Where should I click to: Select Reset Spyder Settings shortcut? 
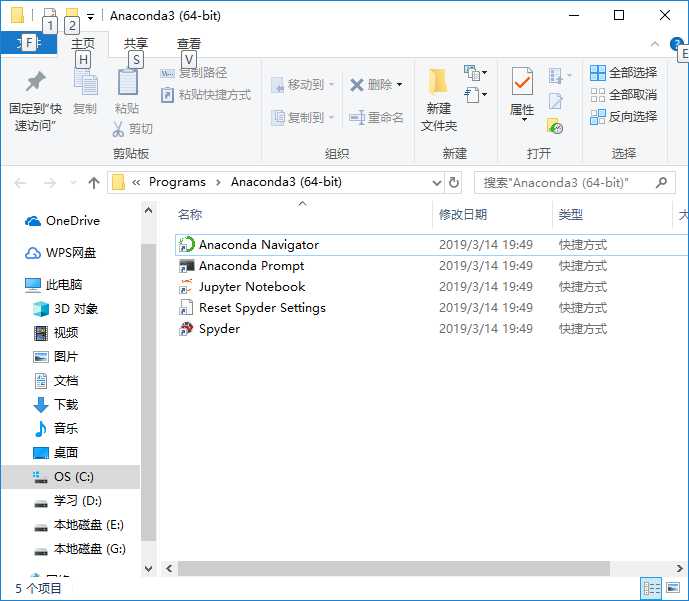point(432,308)
